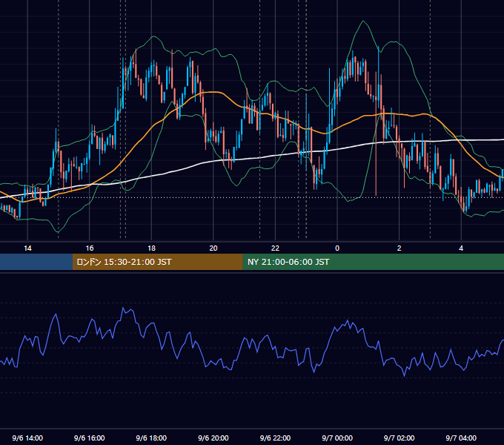This screenshot has height=445, width=504.
Task: Click the blue session bar before London
Action: (x=36, y=262)
